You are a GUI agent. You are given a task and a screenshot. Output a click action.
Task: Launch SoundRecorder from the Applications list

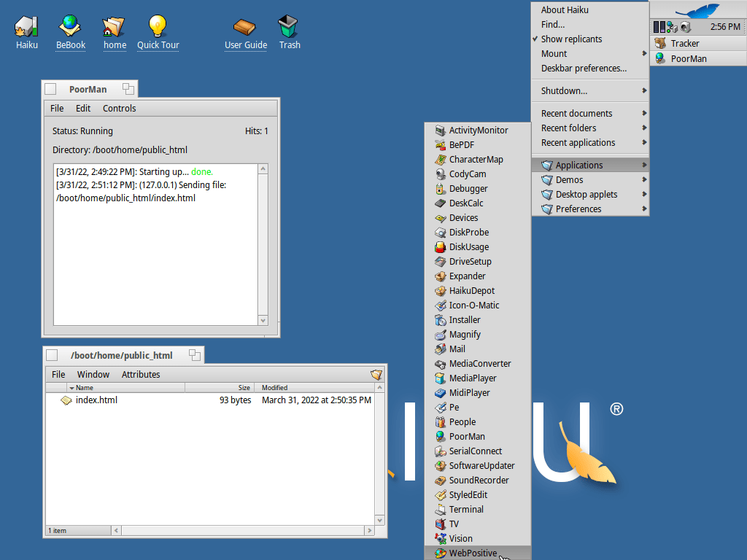click(478, 480)
